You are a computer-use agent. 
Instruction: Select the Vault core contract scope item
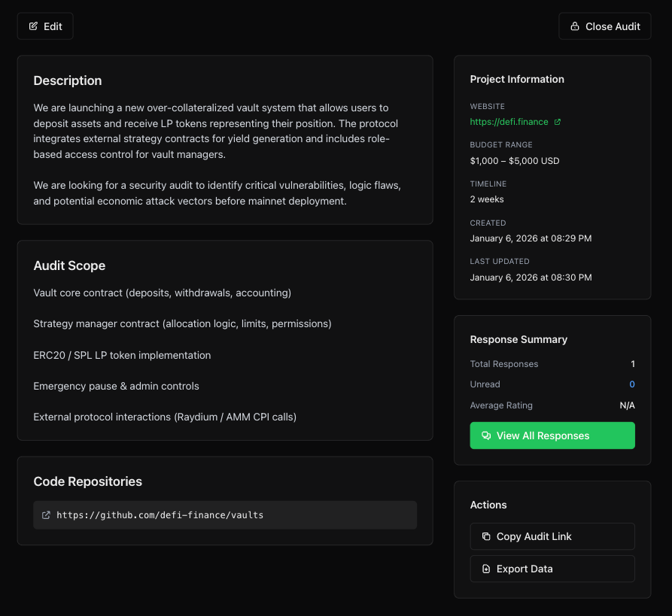(162, 293)
